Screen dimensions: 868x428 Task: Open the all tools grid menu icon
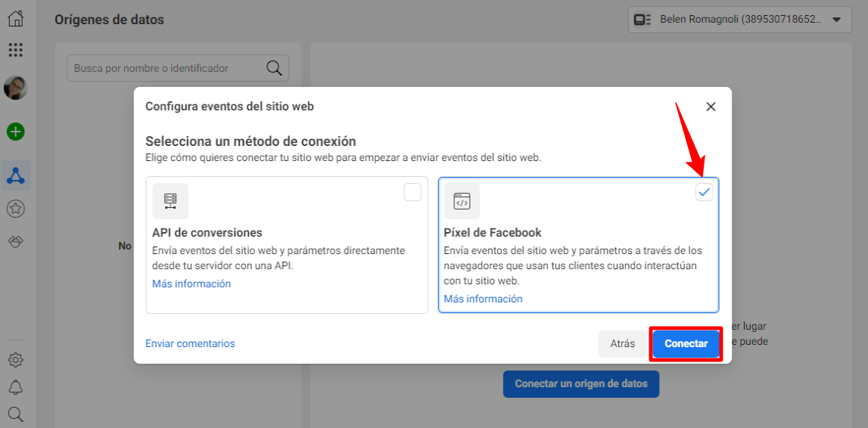pos(15,50)
